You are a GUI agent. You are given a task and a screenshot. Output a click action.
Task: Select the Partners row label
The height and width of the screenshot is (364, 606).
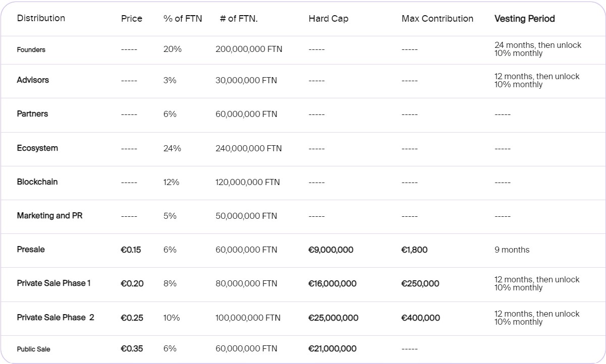(x=32, y=114)
